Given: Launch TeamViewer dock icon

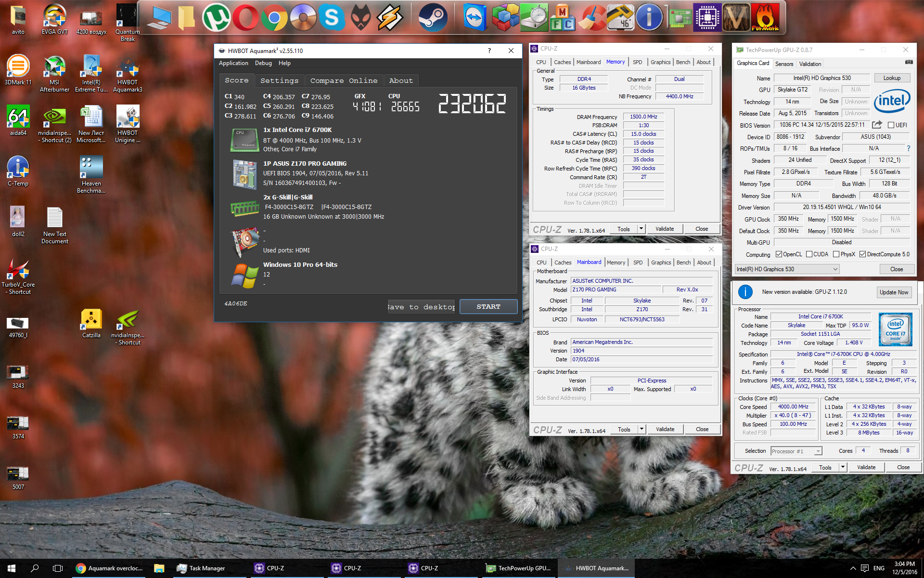Looking at the screenshot, I should (475, 18).
